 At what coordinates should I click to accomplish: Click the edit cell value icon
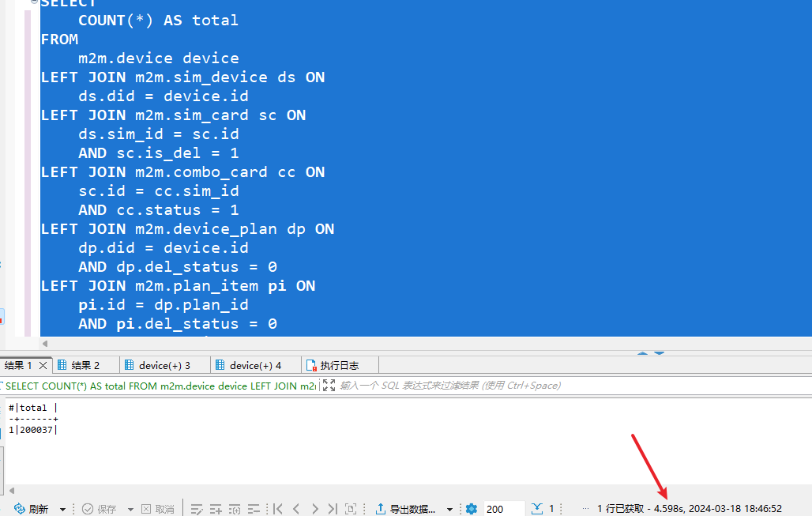(x=197, y=509)
